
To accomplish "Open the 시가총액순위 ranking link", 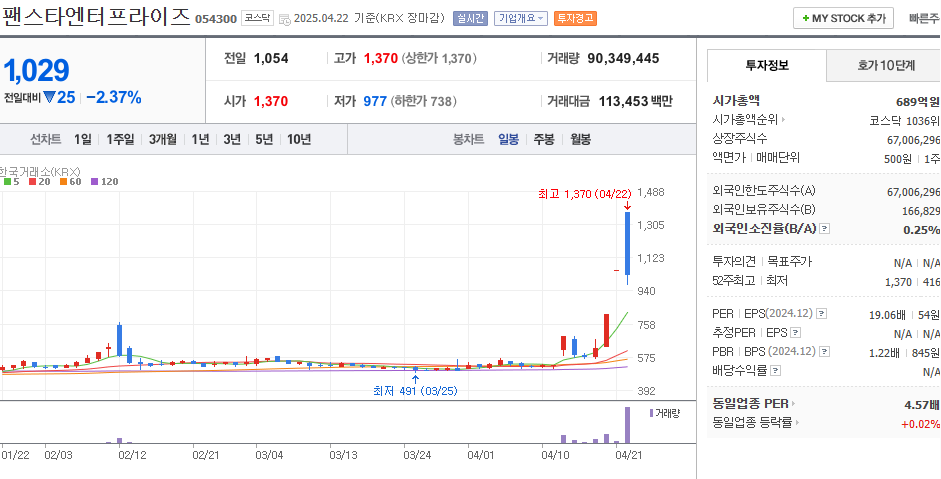I will (748, 120).
